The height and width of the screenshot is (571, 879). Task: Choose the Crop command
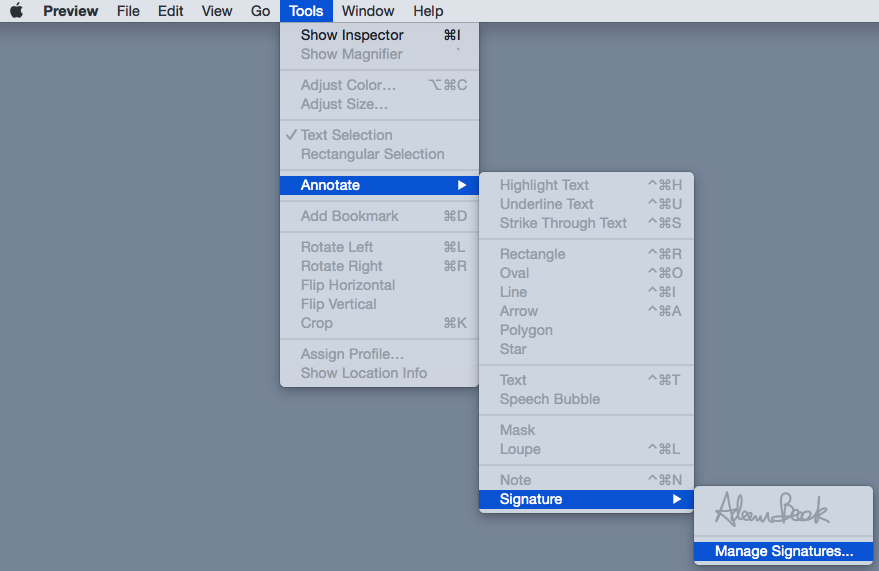coord(380,323)
